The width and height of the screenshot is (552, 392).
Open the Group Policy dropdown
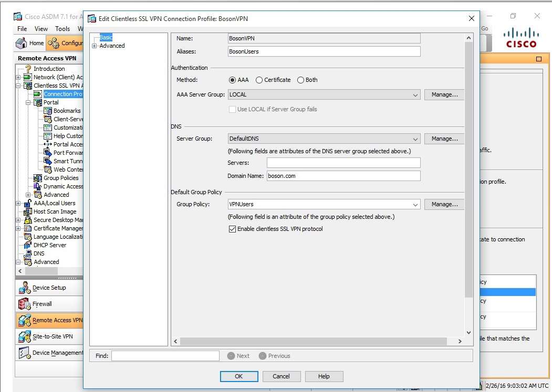[415, 205]
